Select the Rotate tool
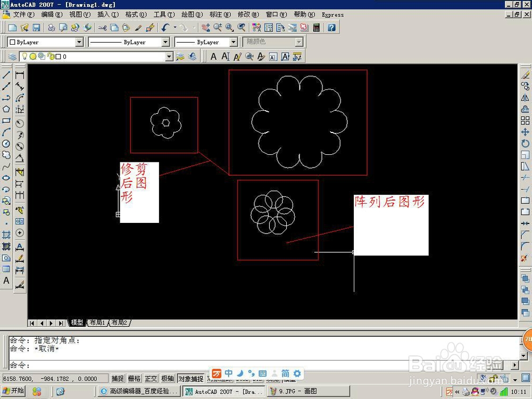Screen dimensions: 532x399 pos(525,144)
